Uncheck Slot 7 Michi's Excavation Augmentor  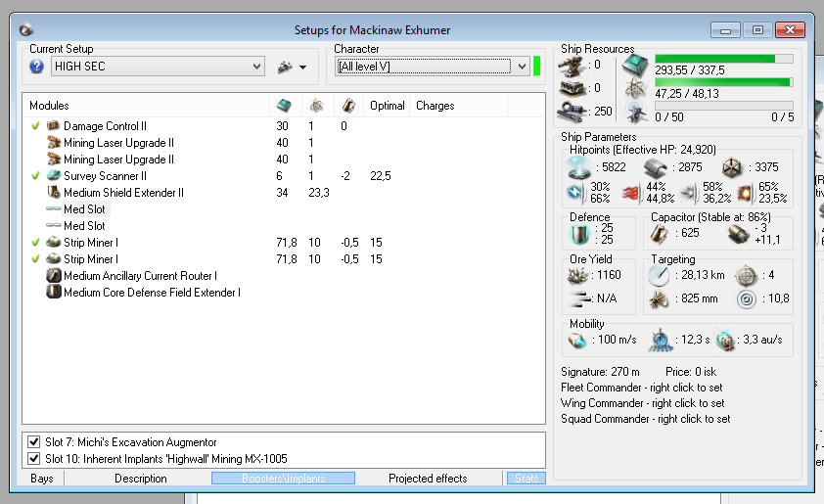(x=34, y=441)
